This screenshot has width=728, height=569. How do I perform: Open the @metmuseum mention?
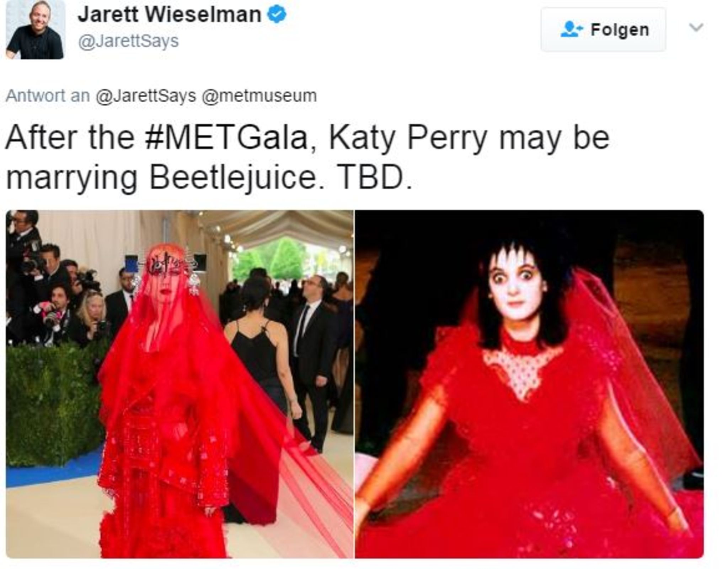[x=259, y=96]
